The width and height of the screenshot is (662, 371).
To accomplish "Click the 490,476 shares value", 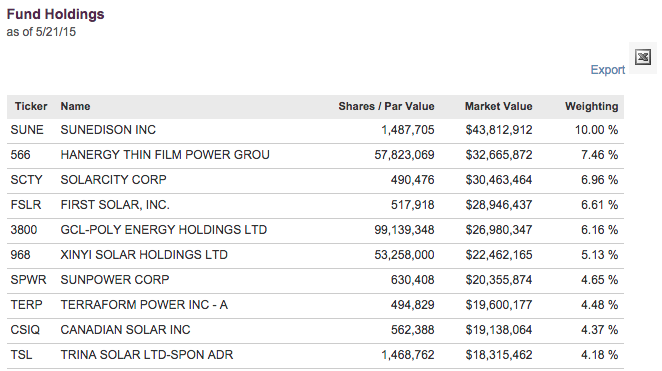I will [x=412, y=180].
